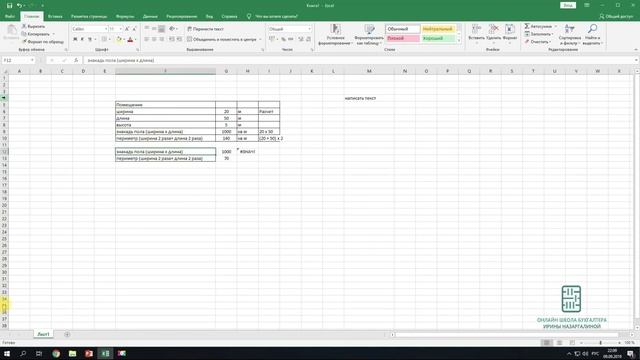640x360 pixels.
Task: Decrease font size icon
Action: (x=134, y=29)
